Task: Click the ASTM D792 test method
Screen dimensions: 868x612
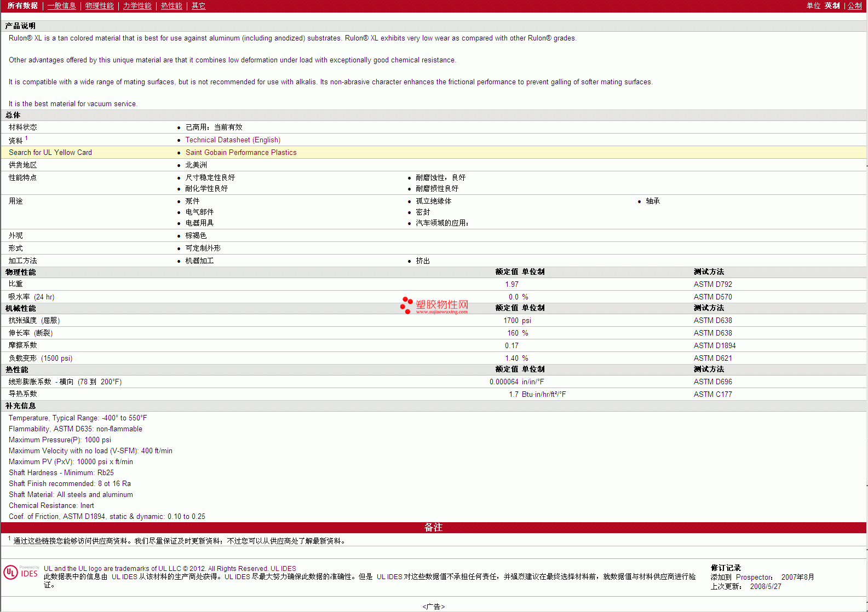Action: 712,284
